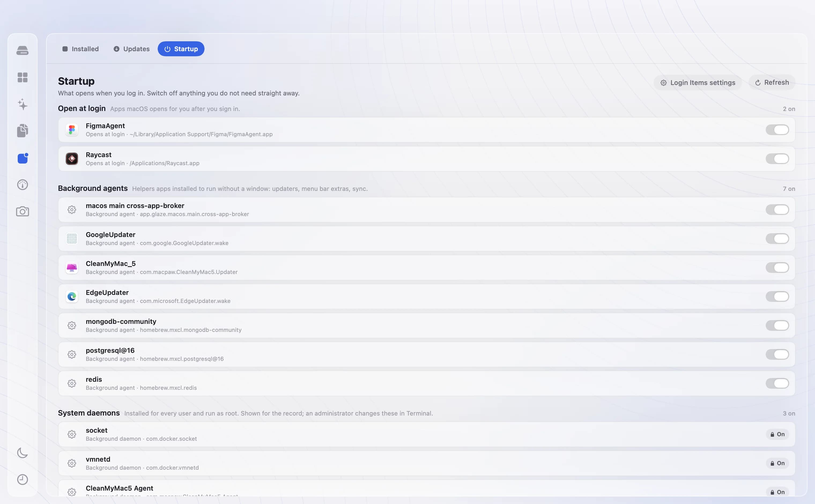Switch off the postgresql@16 agent

pyautogui.click(x=777, y=354)
